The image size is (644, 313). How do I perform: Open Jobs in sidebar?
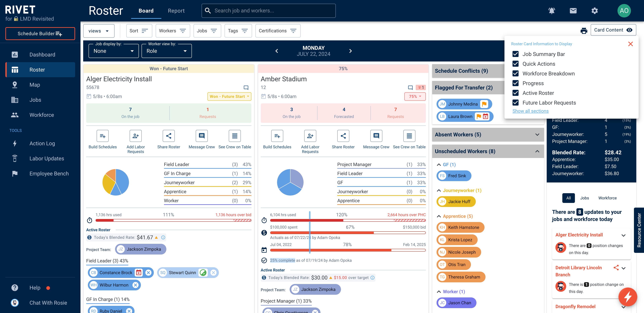(40, 100)
